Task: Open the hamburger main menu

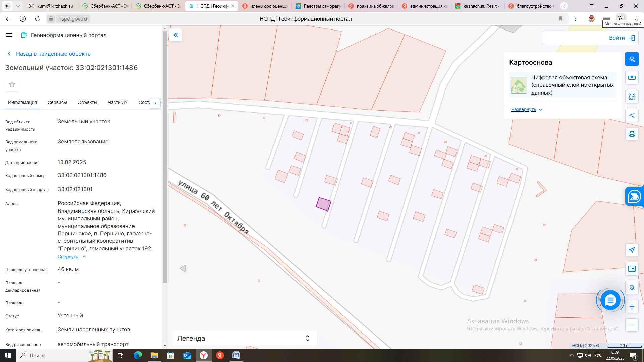Action: click(9, 35)
